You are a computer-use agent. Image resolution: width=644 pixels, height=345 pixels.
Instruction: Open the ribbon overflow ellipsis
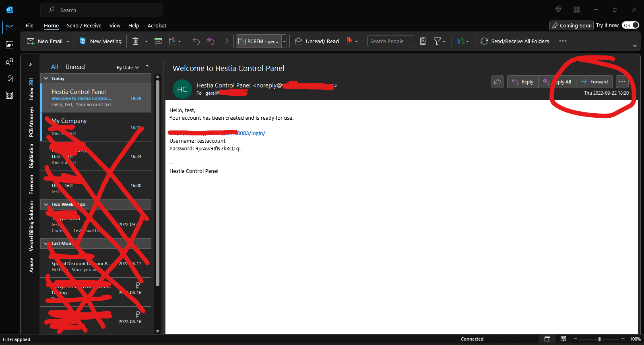[x=563, y=41]
